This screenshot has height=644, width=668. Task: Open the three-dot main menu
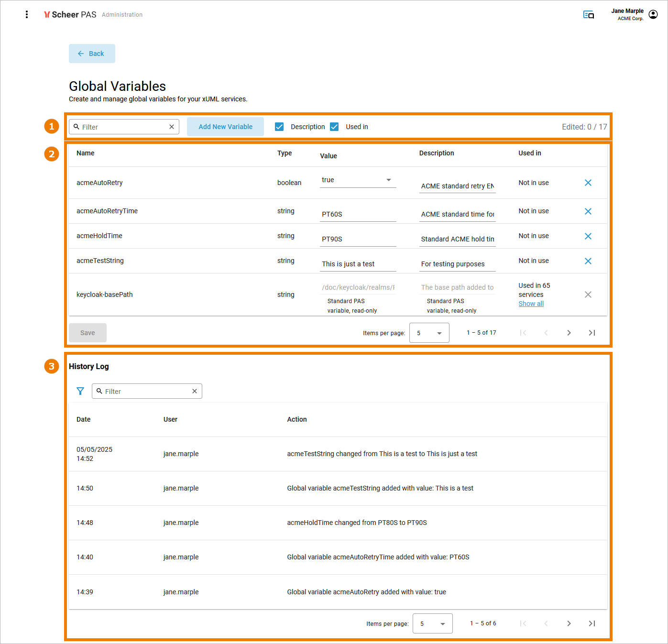27,14
